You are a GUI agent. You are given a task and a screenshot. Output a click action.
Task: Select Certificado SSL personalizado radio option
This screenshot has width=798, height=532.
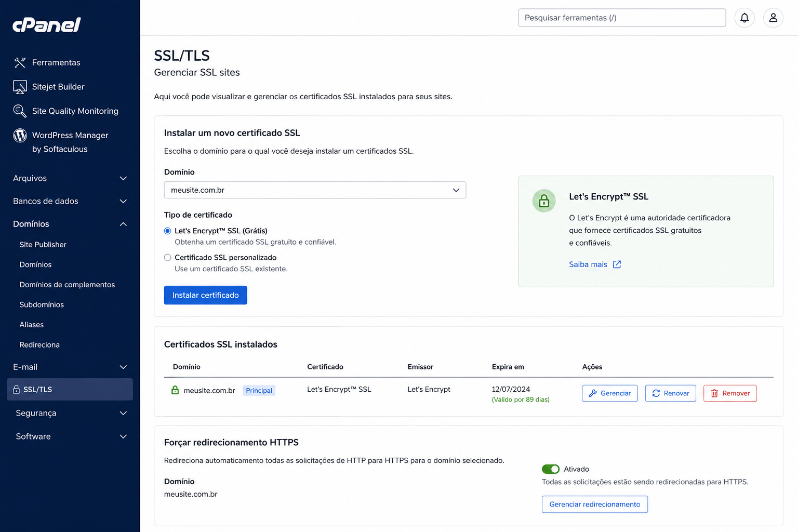point(167,257)
